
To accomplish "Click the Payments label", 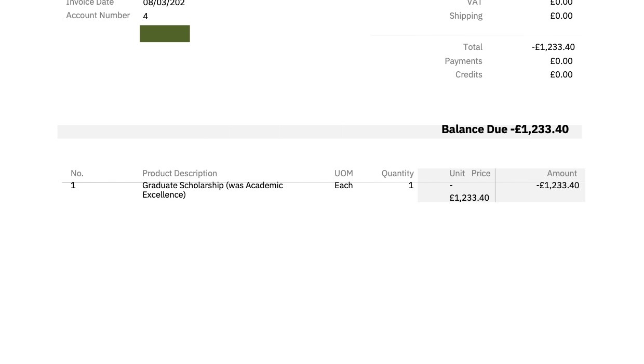I will pos(463,61).
